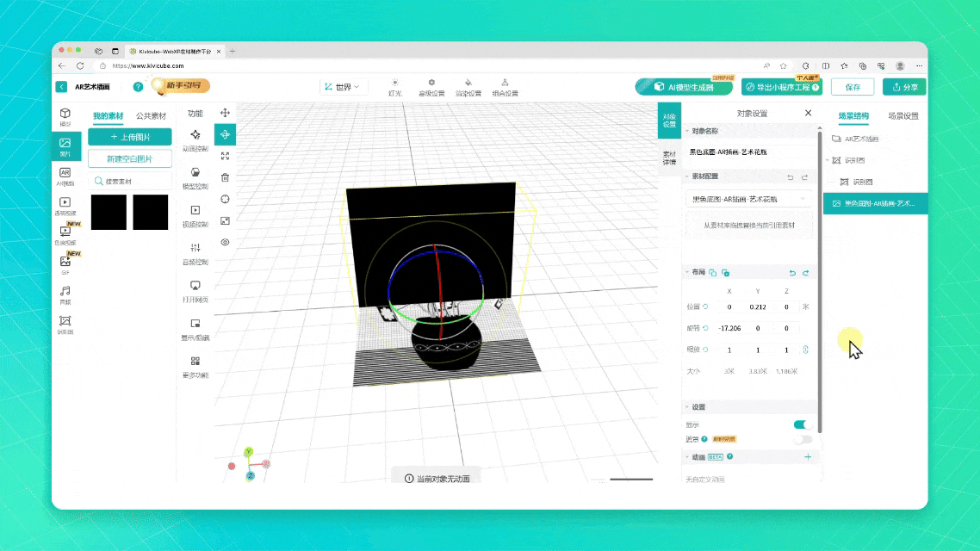Click the 上传图片 upload button
The height and width of the screenshot is (551, 980).
(130, 137)
